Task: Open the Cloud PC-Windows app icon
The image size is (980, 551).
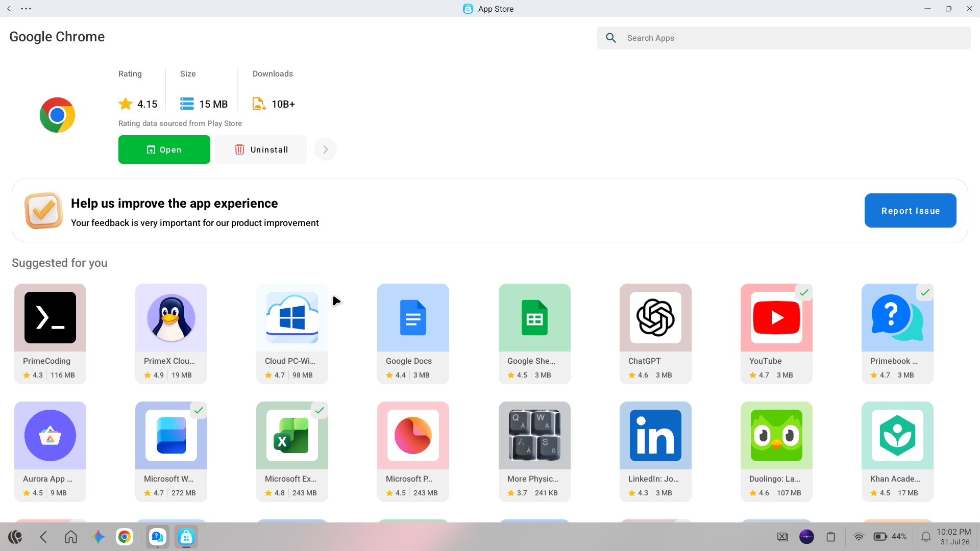Action: (292, 317)
